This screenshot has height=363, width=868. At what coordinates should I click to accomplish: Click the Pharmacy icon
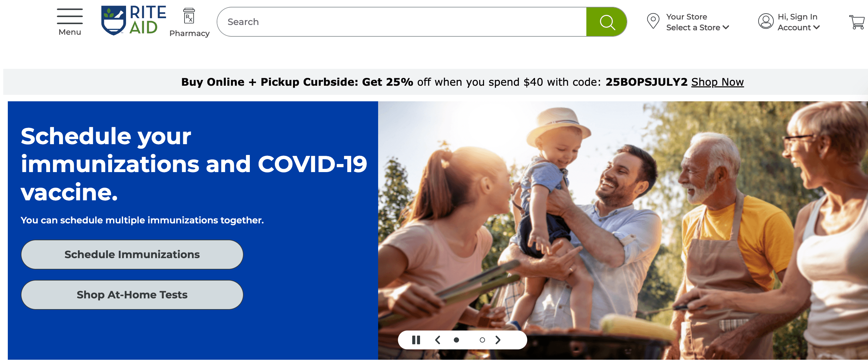pos(189,16)
